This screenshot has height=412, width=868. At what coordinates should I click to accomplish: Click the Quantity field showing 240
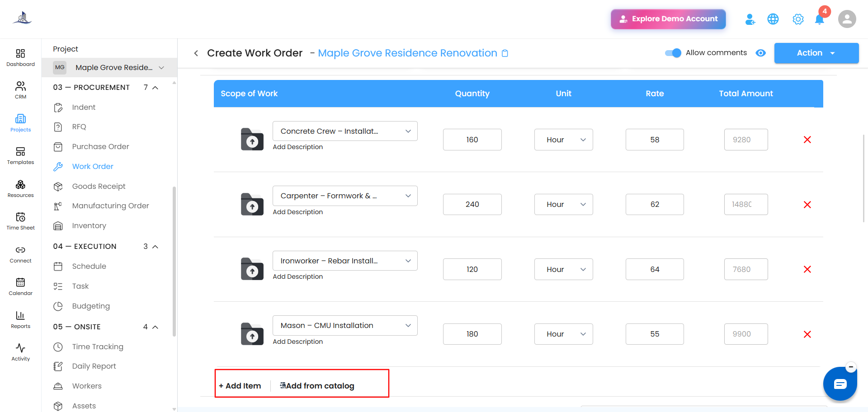pyautogui.click(x=472, y=204)
